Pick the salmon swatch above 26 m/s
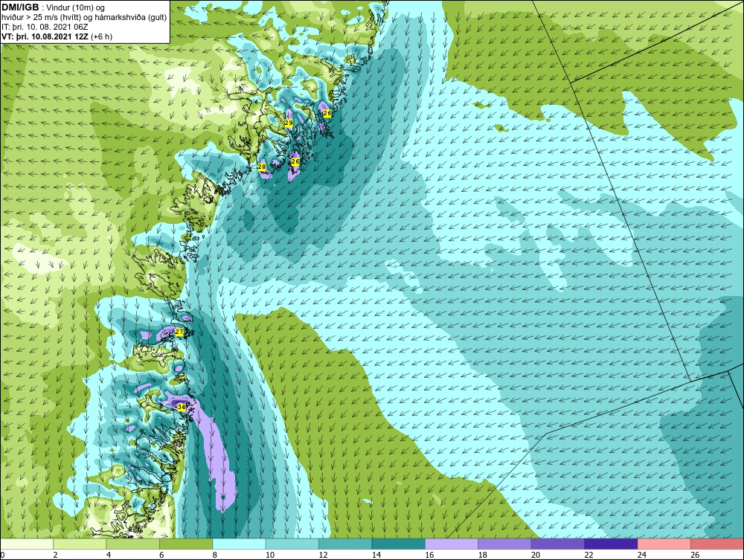This screenshot has width=744, height=560. 717,544
